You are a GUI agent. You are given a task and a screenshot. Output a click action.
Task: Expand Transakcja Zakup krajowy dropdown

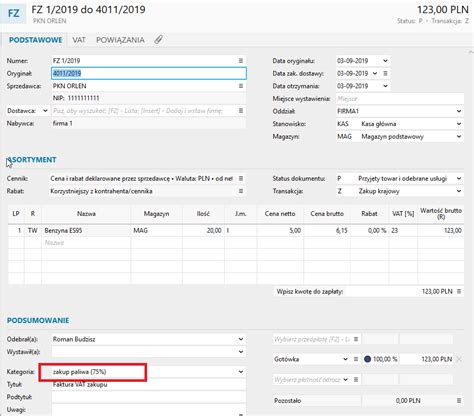pyautogui.click(x=459, y=191)
